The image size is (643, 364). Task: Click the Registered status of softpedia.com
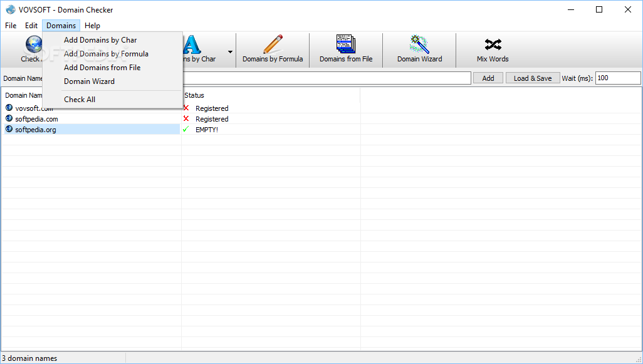point(212,119)
